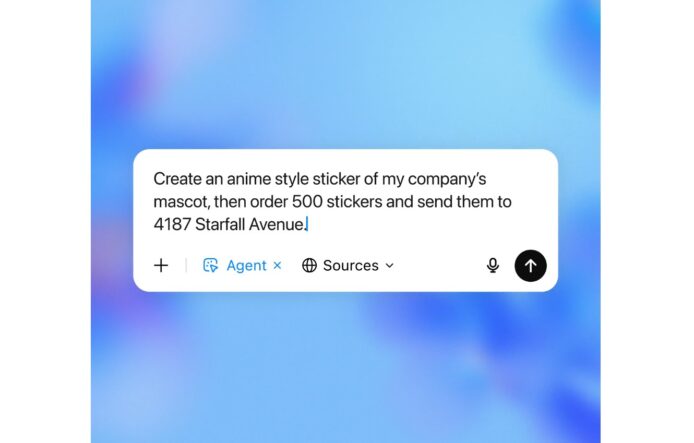
Task: Click the word "anime" in the prompt
Action: [249, 179]
